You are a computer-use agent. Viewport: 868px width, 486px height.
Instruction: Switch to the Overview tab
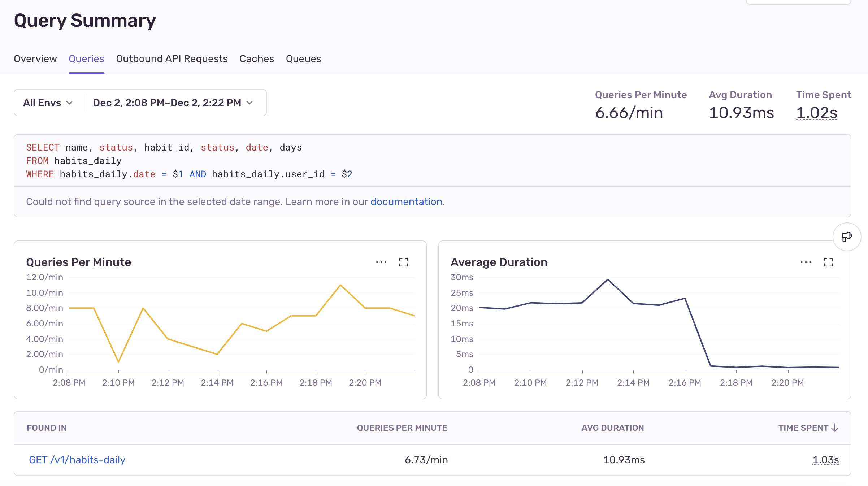[35, 59]
